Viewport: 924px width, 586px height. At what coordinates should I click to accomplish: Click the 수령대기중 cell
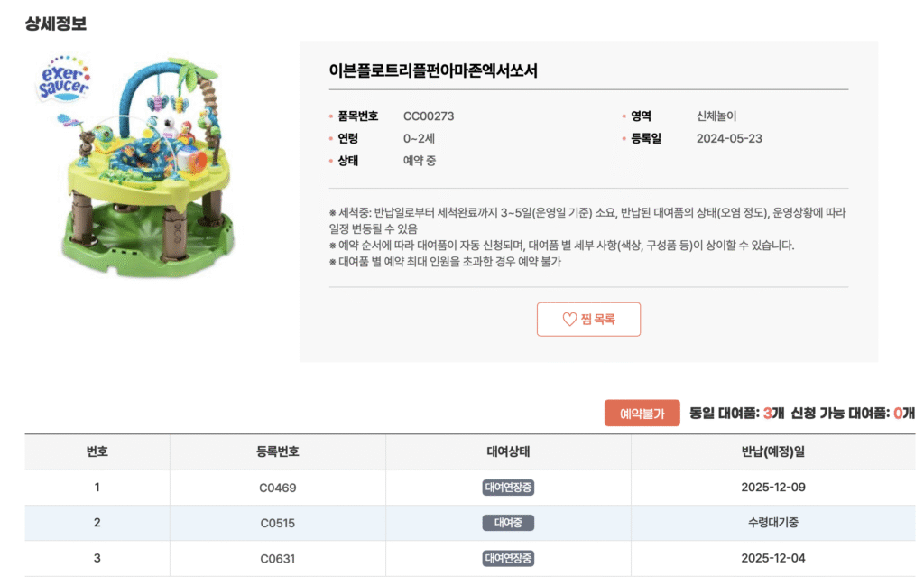(772, 523)
